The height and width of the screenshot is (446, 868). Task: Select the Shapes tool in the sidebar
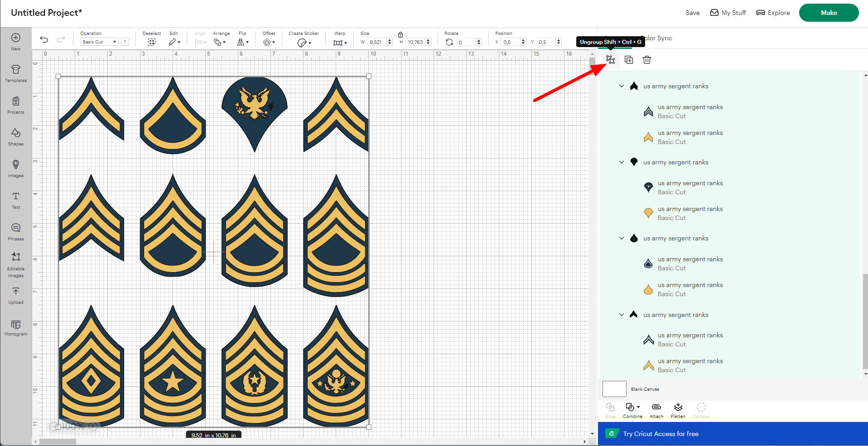pyautogui.click(x=16, y=137)
